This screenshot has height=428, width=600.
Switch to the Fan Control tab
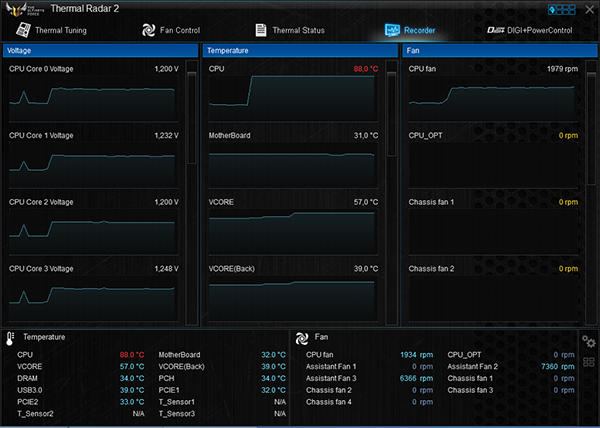tap(171, 30)
